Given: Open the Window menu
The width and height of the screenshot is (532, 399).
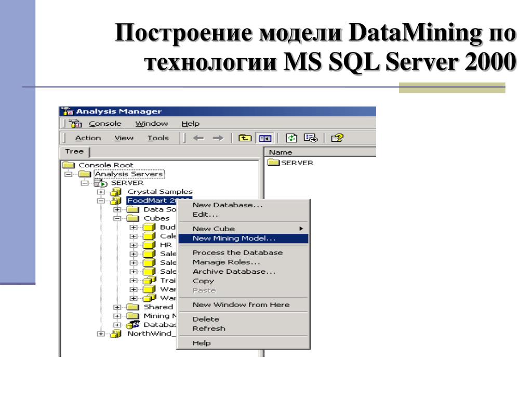Looking at the screenshot, I should pyautogui.click(x=152, y=124).
